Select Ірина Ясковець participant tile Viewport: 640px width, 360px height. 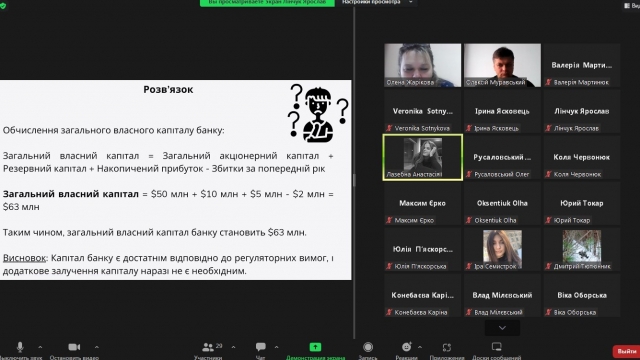tap(502, 111)
